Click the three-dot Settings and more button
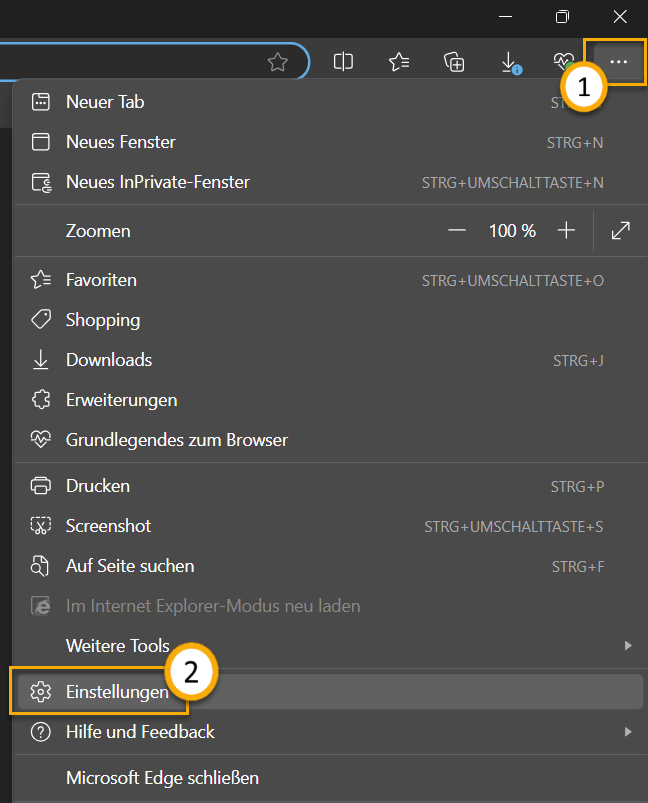The image size is (648, 803). pyautogui.click(x=619, y=62)
